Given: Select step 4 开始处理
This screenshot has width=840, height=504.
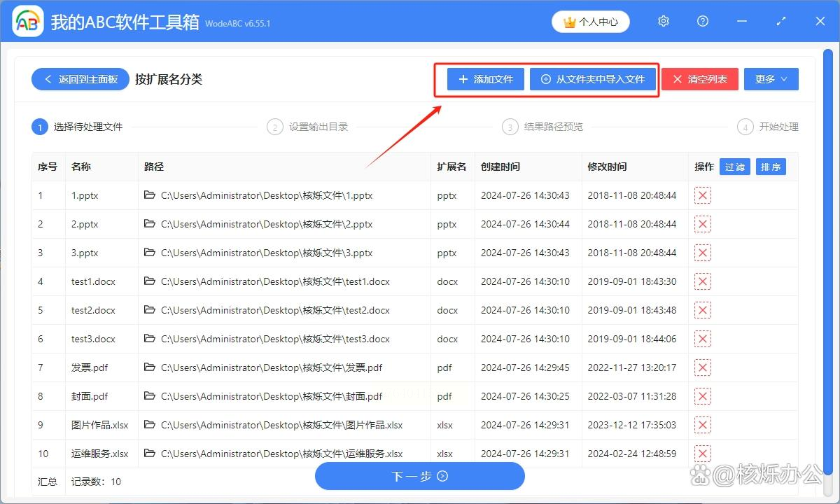Looking at the screenshot, I should pos(769,127).
